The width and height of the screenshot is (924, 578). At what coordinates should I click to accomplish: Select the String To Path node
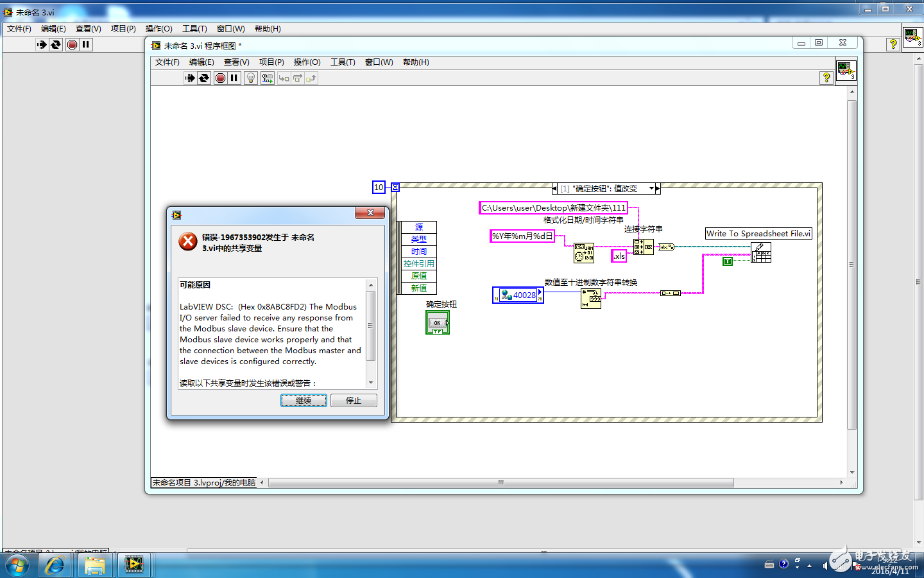tap(666, 247)
